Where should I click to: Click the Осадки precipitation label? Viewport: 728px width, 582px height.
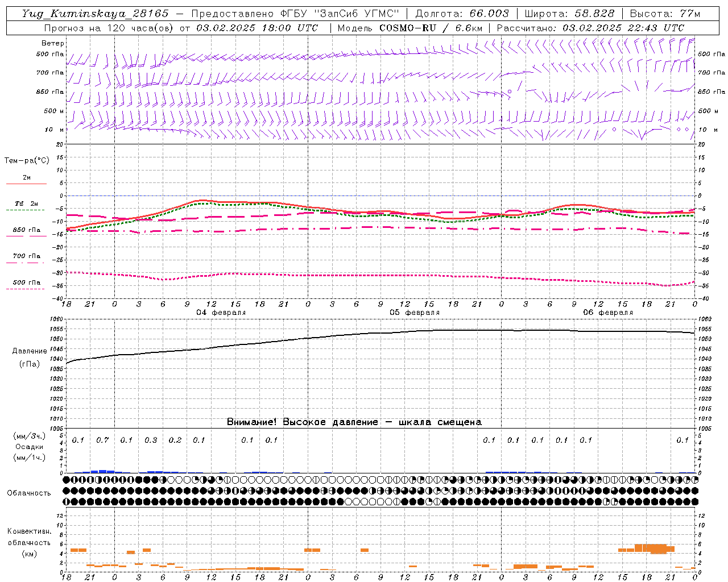click(x=29, y=447)
